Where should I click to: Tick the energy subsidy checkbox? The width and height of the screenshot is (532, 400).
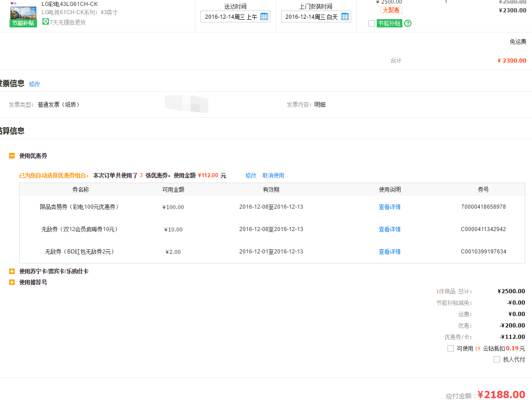pyautogui.click(x=372, y=23)
